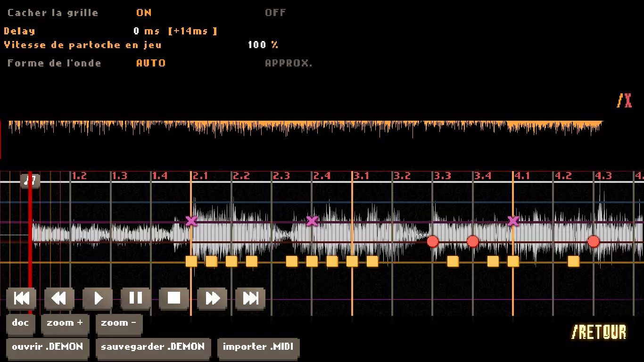Click the beat marker 4.3
The image size is (644, 362).
pos(603,176)
